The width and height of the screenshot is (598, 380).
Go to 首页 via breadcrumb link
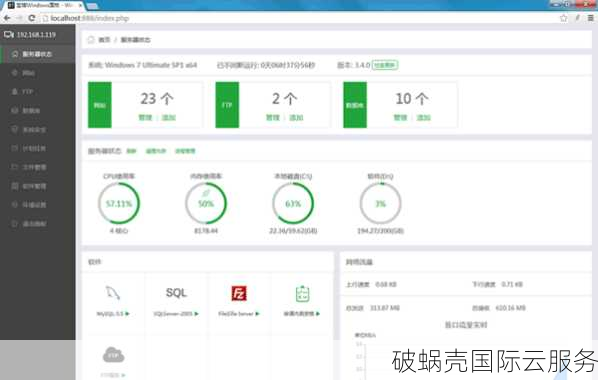point(104,40)
